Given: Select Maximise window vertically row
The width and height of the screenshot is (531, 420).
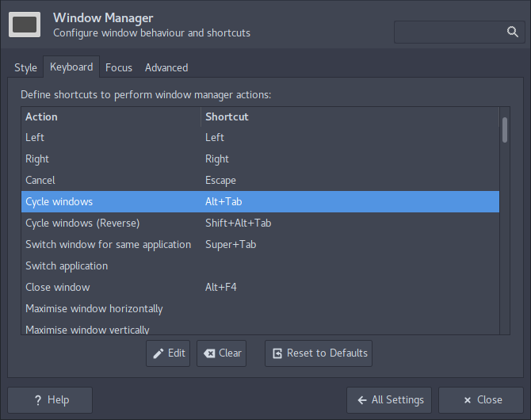Looking at the screenshot, I should pyautogui.click(x=260, y=328).
